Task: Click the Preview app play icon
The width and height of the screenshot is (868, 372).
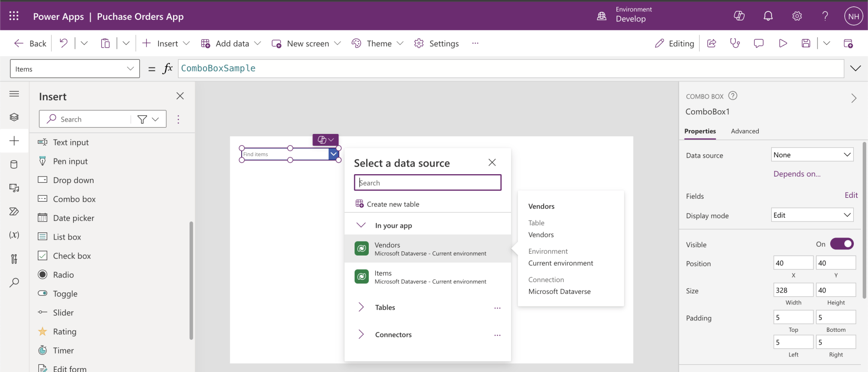Action: click(783, 44)
